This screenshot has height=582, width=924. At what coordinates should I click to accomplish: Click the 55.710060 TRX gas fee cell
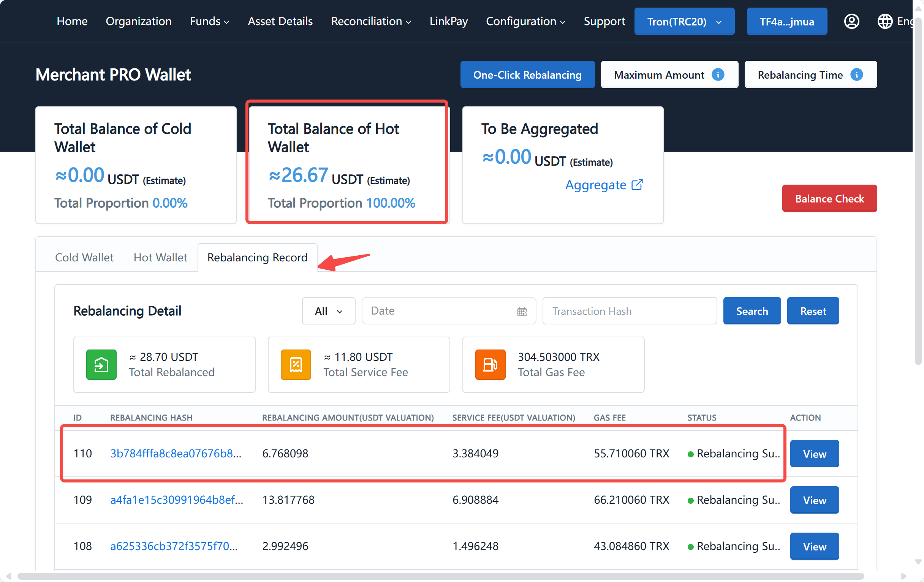[x=631, y=454]
